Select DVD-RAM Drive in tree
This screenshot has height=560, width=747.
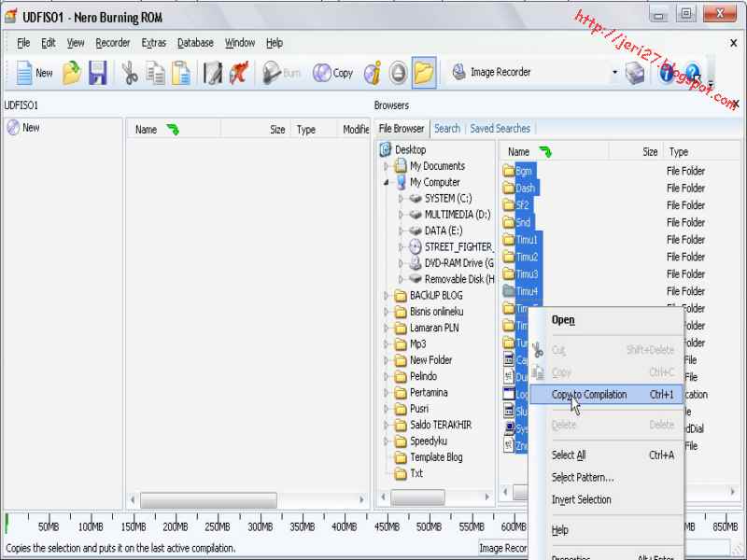(452, 263)
